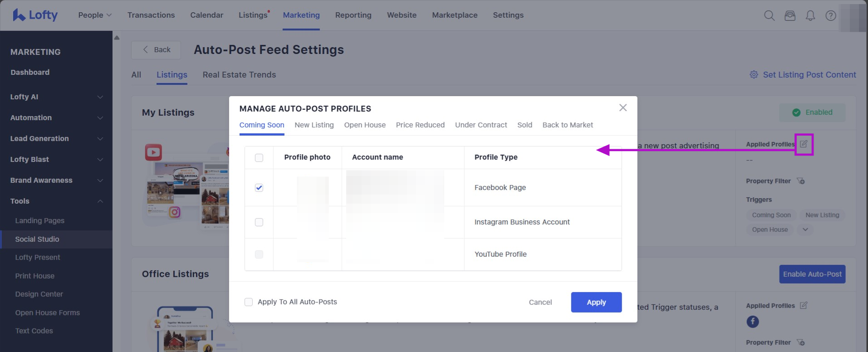The image size is (868, 352).
Task: Expand the Lofty AI sidebar section
Action: (x=100, y=97)
